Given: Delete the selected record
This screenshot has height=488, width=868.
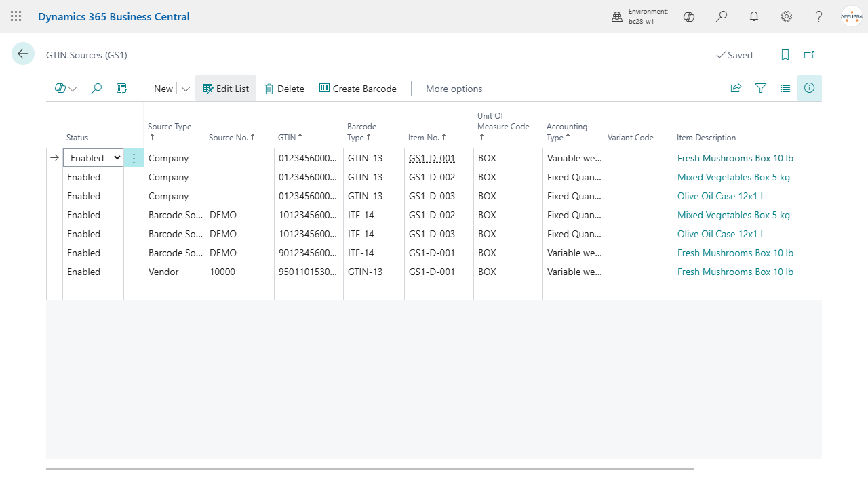Looking at the screenshot, I should [x=284, y=89].
